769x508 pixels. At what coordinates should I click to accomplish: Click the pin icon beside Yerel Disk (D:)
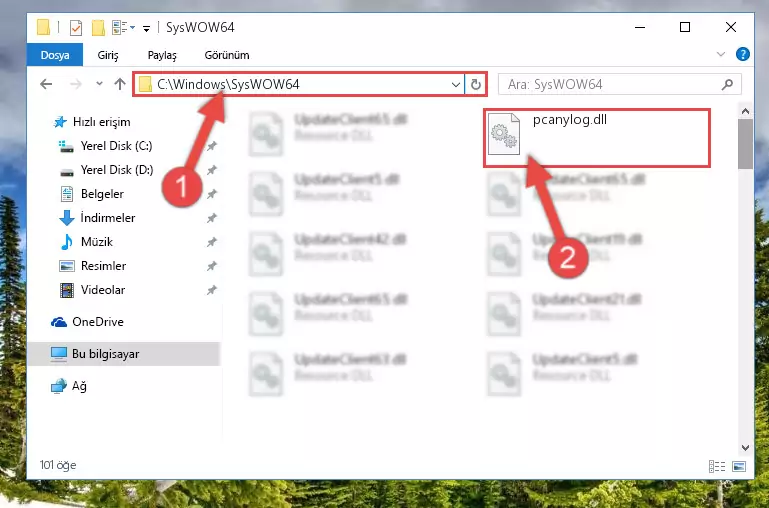click(x=211, y=170)
